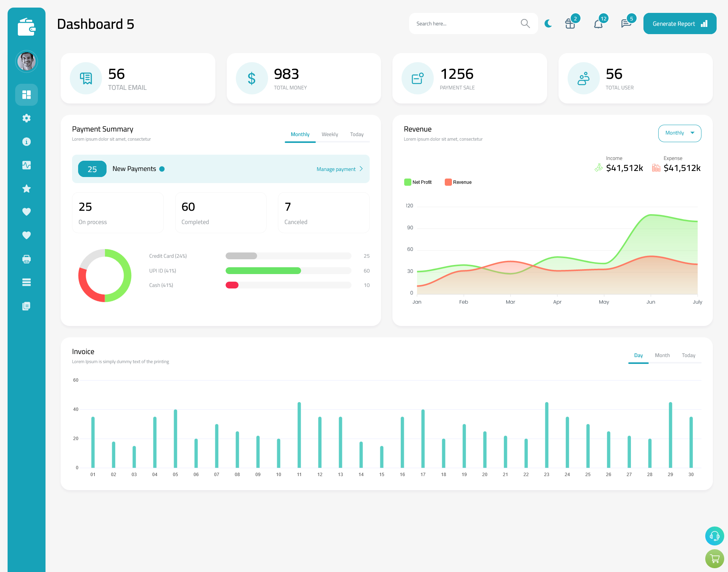728x572 pixels.
Task: Drag the UPI ID progress bar slider
Action: pos(289,271)
